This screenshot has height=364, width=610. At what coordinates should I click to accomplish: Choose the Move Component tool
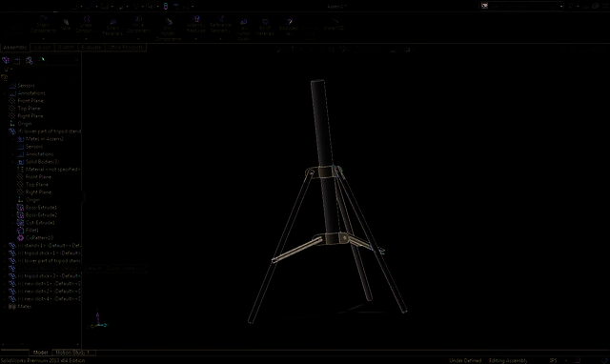coord(138,25)
